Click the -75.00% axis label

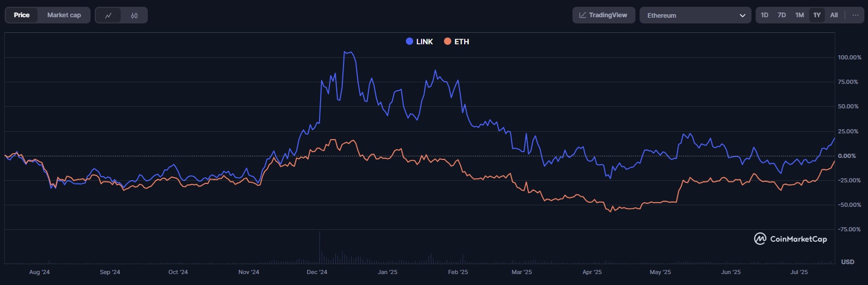pos(849,229)
